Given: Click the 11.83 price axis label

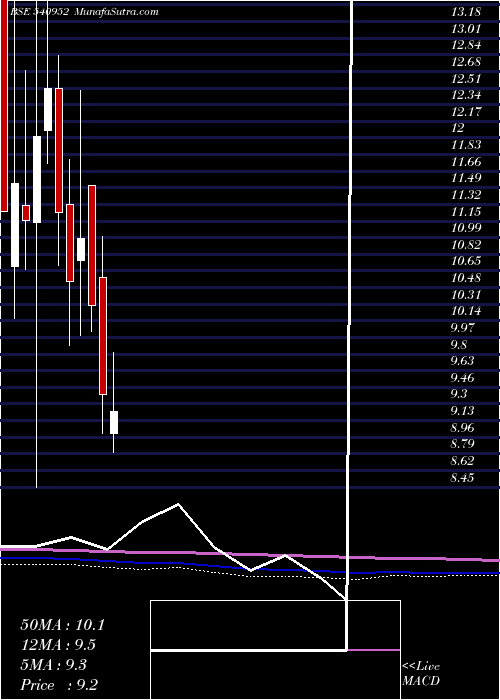Looking at the screenshot, I should coord(466,145).
